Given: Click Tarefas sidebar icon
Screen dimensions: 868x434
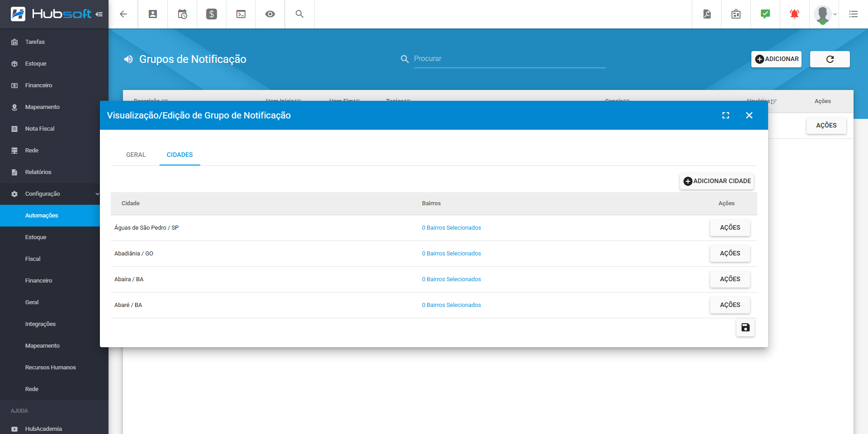Looking at the screenshot, I should 14,42.
